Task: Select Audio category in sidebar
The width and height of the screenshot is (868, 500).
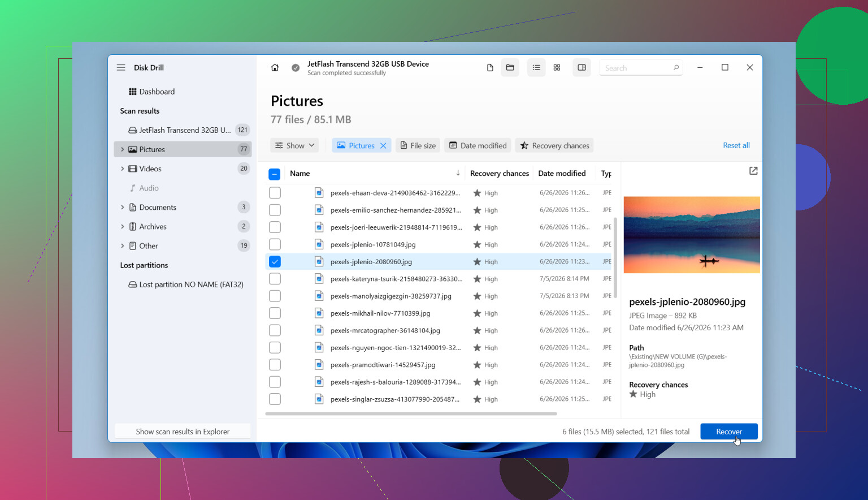Action: click(183, 188)
